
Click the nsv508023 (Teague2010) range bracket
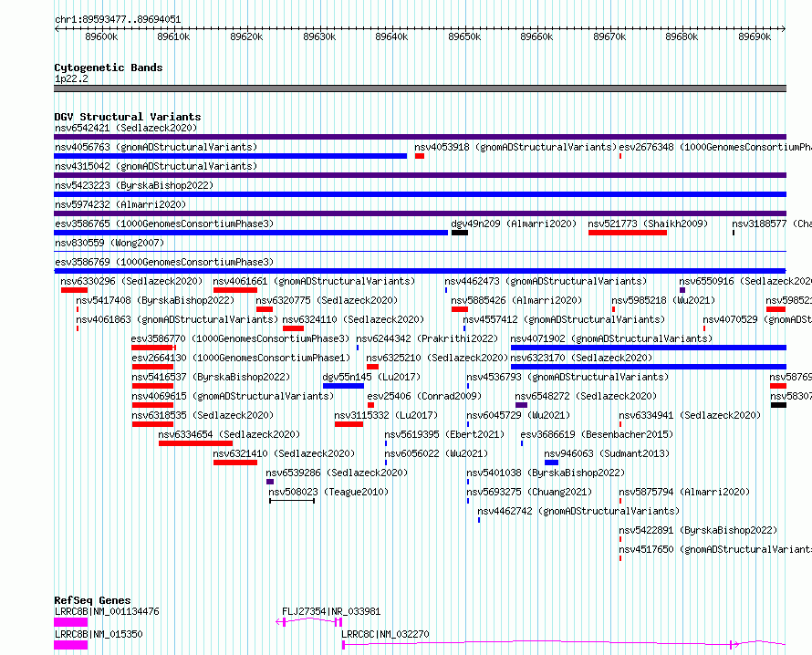click(x=292, y=501)
